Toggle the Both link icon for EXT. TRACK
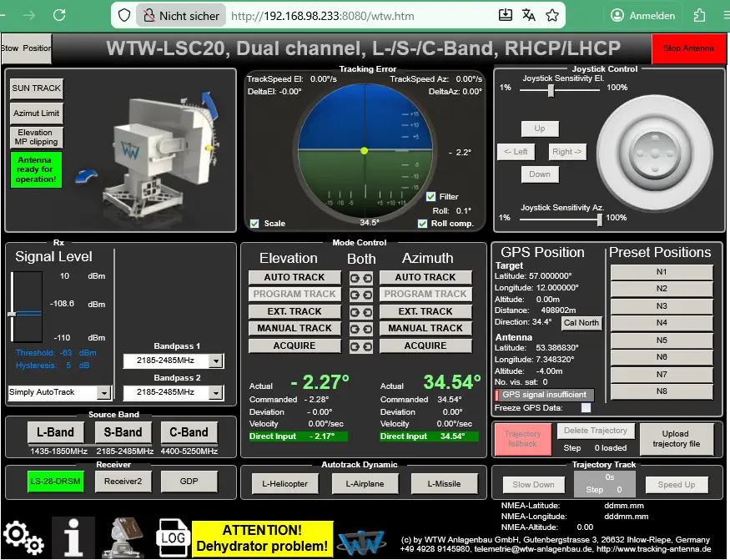This screenshot has height=560, width=730. (360, 312)
